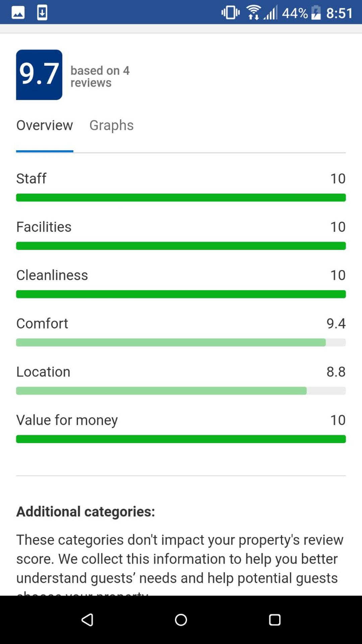362x644 pixels.
Task: Tap the 9.7 review score badge
Action: [39, 75]
